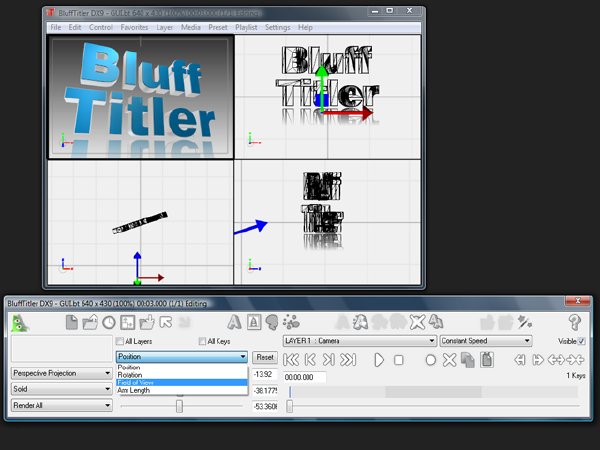Open the Help menu

point(305,28)
